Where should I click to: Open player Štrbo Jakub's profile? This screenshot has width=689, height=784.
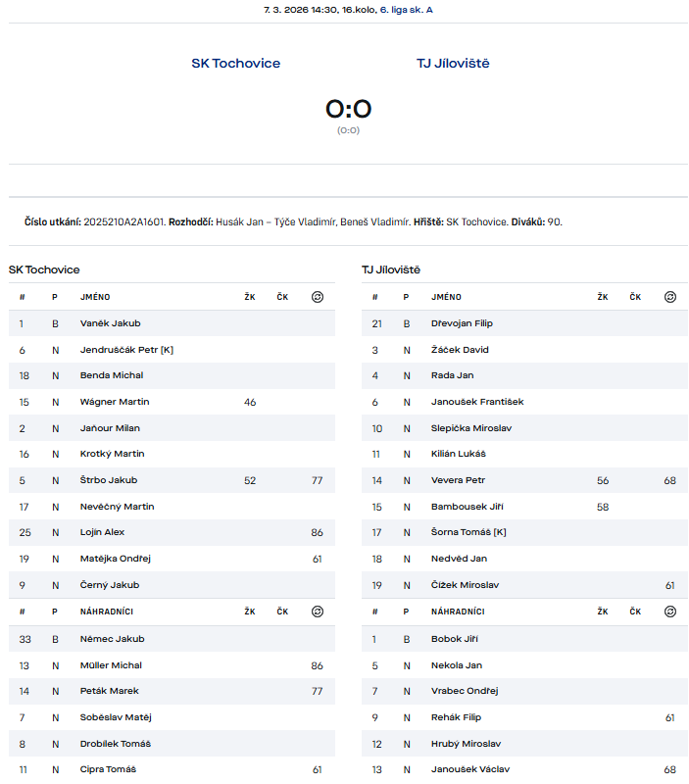click(x=109, y=480)
